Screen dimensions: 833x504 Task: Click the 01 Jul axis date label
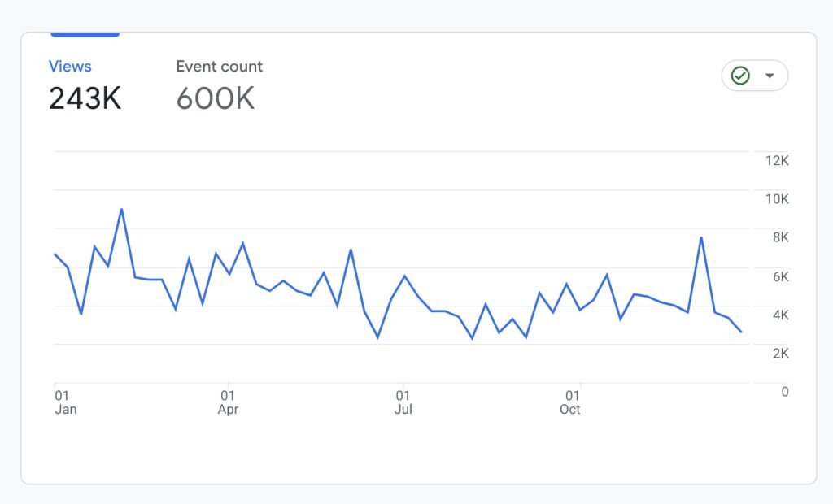pyautogui.click(x=403, y=402)
